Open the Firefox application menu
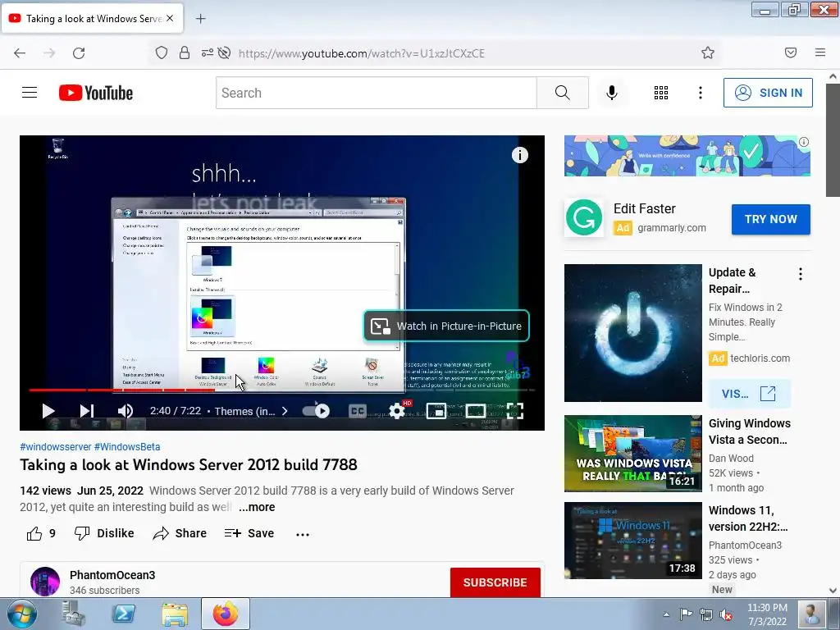Screen dimensions: 840x630 coord(820,52)
